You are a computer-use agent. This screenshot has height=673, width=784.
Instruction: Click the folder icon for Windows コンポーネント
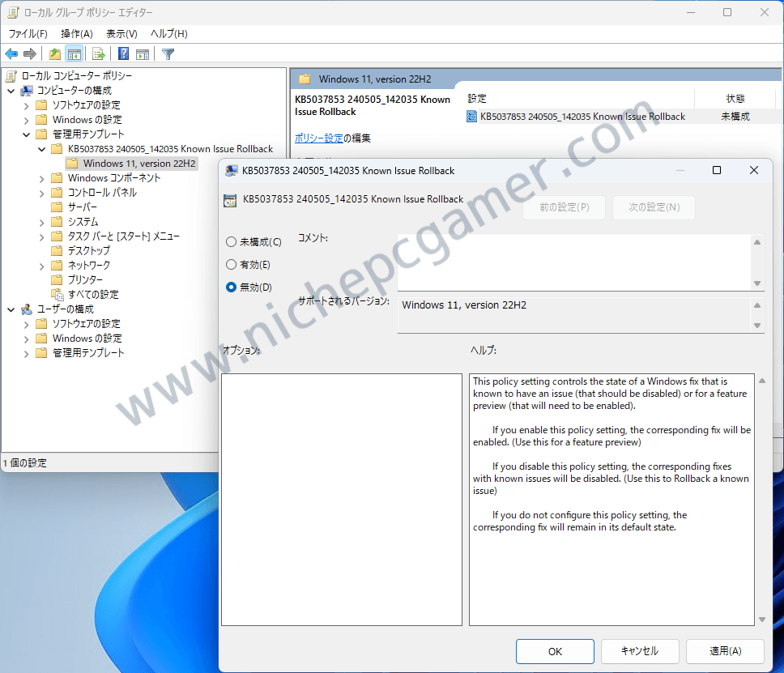click(x=57, y=178)
